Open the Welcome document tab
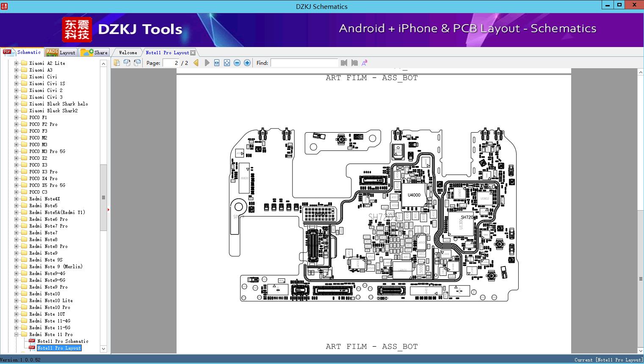Screen dimensions: 644x364 coord(128,53)
